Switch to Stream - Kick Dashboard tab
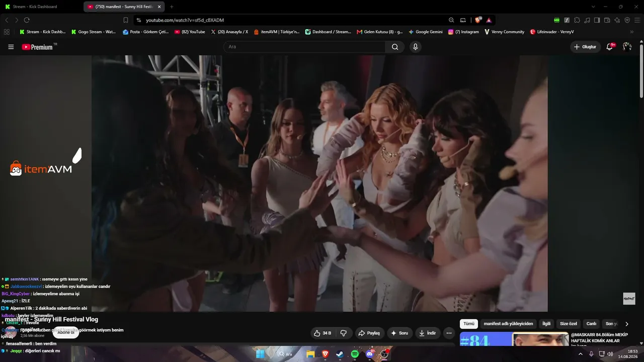 pos(41,7)
